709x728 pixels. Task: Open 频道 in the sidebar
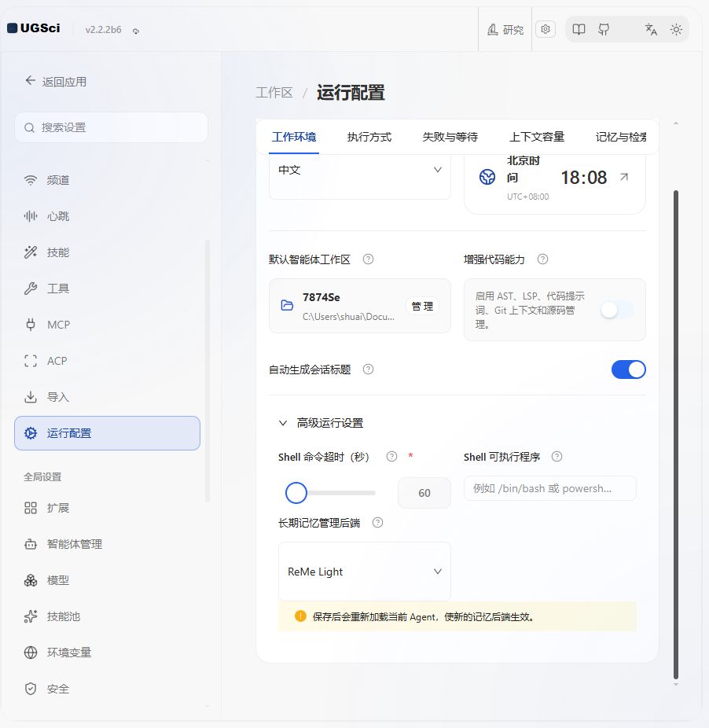pos(107,180)
